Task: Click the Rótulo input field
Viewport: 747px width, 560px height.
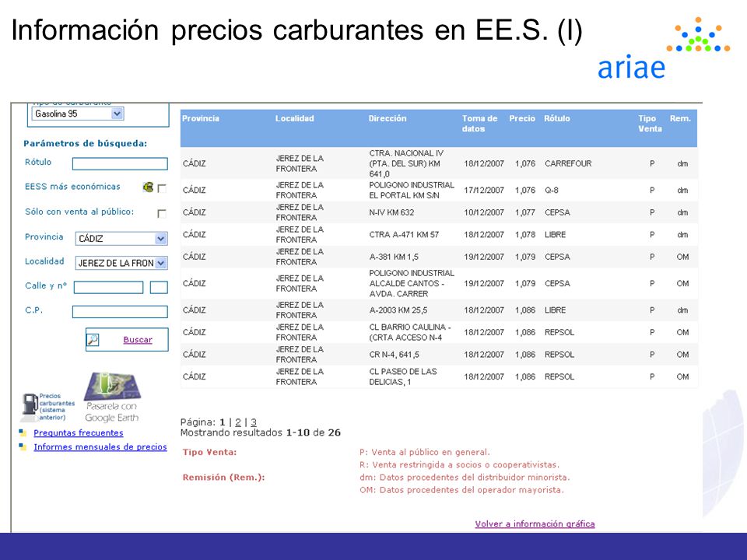Action: pos(120,164)
